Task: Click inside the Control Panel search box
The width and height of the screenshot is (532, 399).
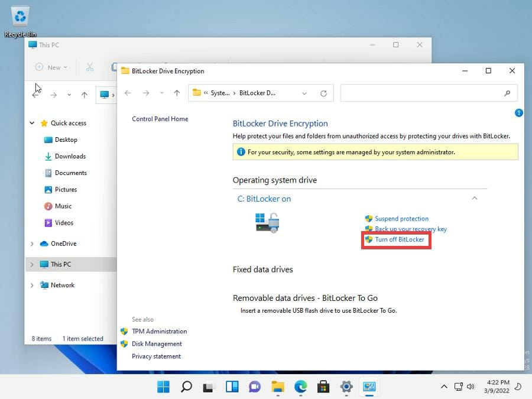Action: coord(429,93)
